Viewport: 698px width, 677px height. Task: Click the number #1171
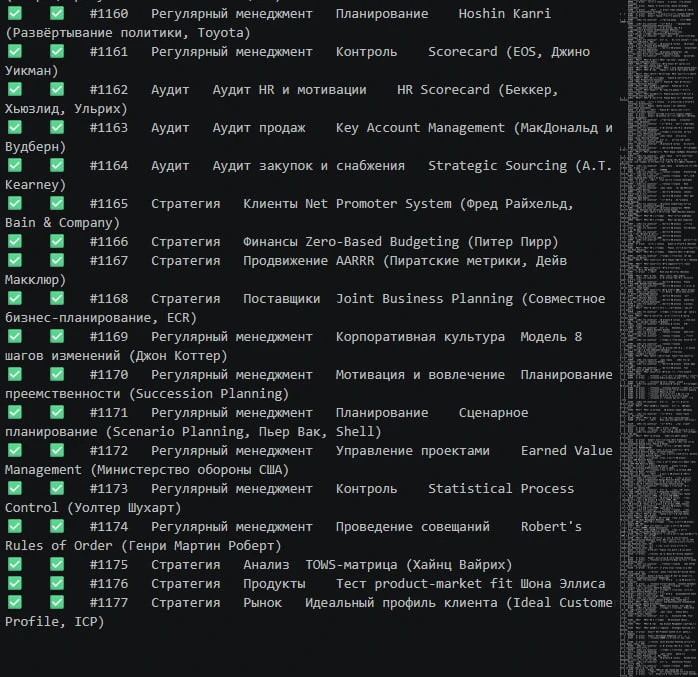coord(109,413)
